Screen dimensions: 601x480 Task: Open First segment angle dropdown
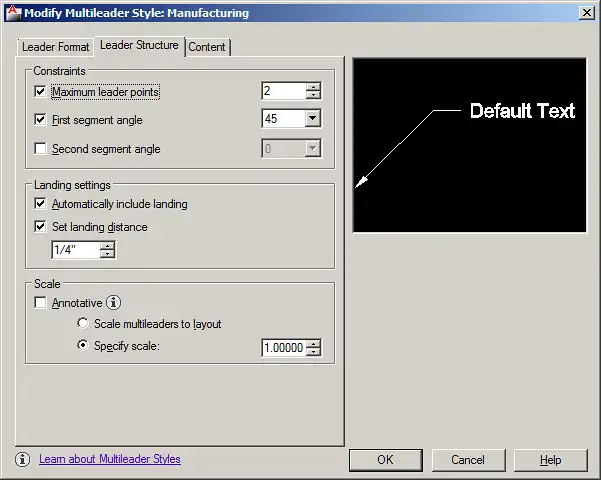[x=313, y=118]
